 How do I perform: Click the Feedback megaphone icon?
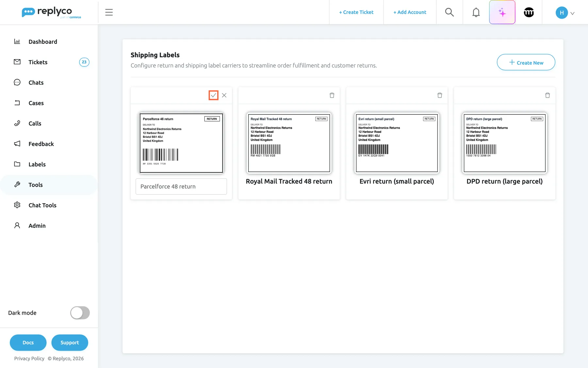17,144
